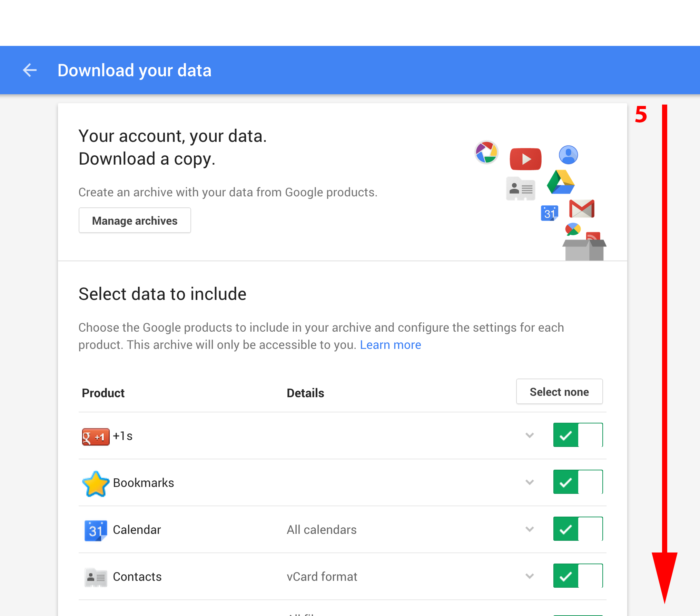Click the Contacts row icon
The height and width of the screenshot is (616, 700).
point(96,577)
